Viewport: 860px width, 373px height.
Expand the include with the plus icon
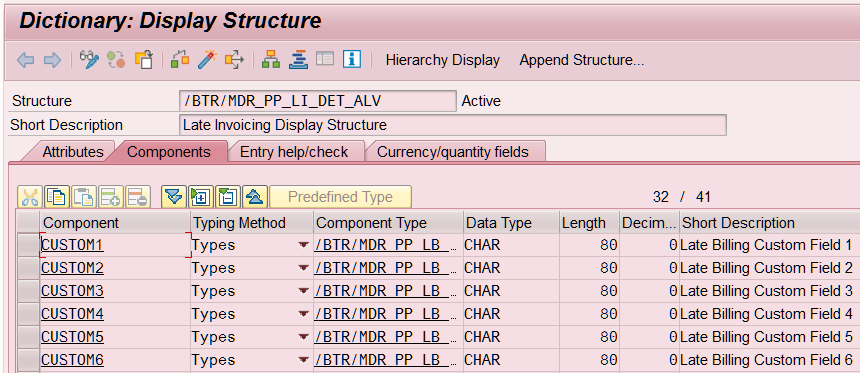[201, 197]
